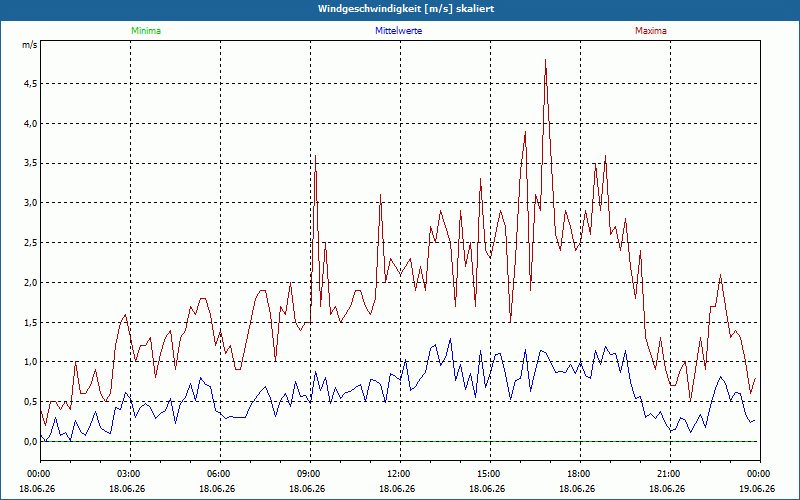Screen dimensions: 800x500
Task: Click the 21:00 time axis label
Action: 667,474
